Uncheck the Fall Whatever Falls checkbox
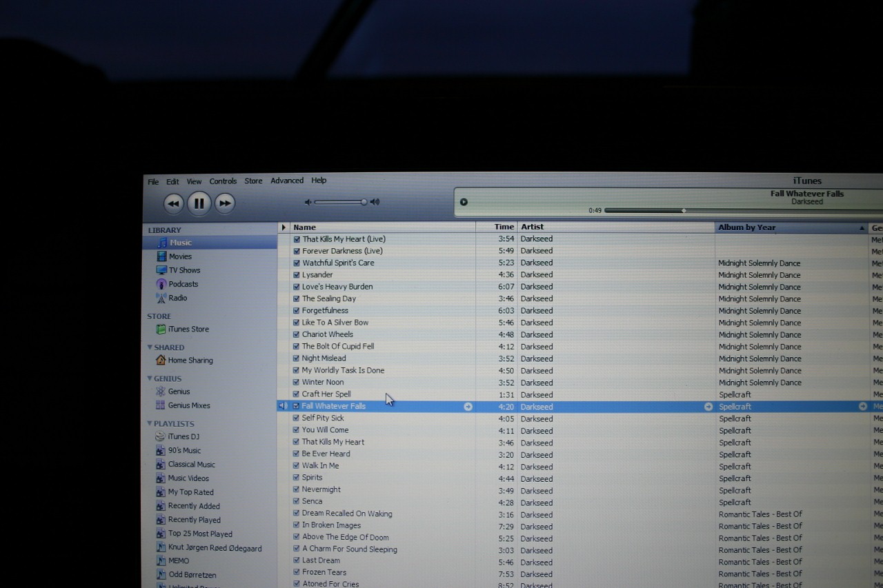Image resolution: width=883 pixels, height=588 pixels. point(297,406)
